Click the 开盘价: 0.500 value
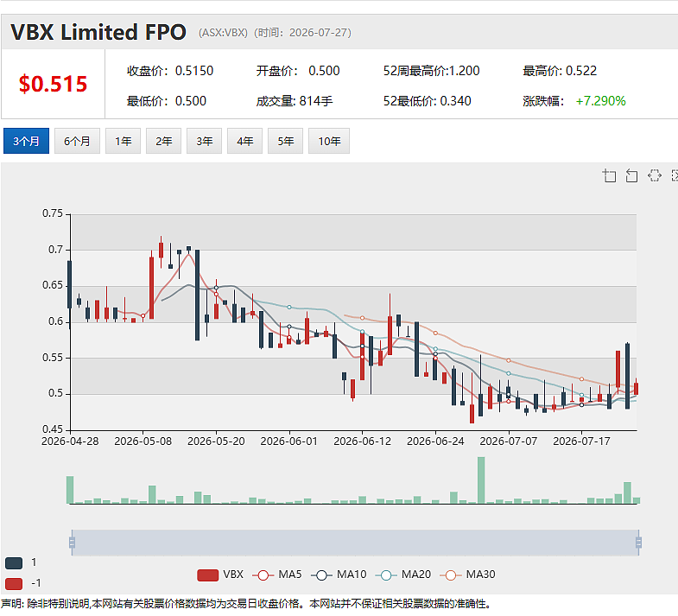The width and height of the screenshot is (678, 616). (298, 71)
